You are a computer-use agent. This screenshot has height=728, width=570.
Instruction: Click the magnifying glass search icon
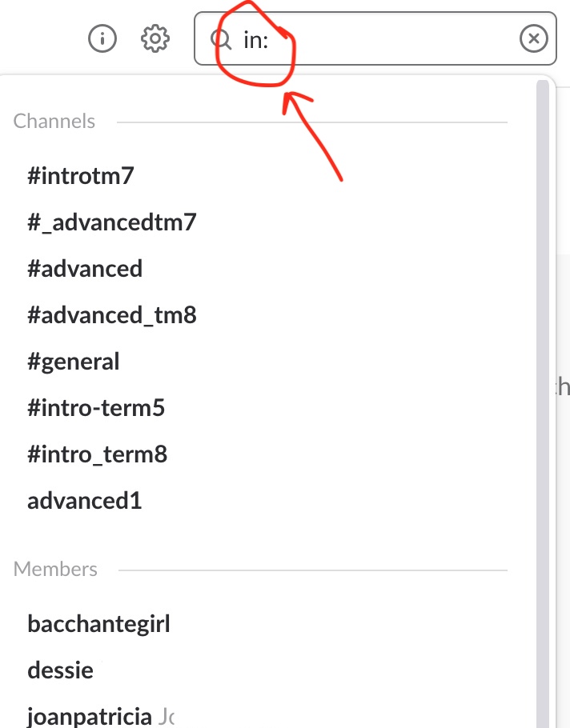point(219,38)
